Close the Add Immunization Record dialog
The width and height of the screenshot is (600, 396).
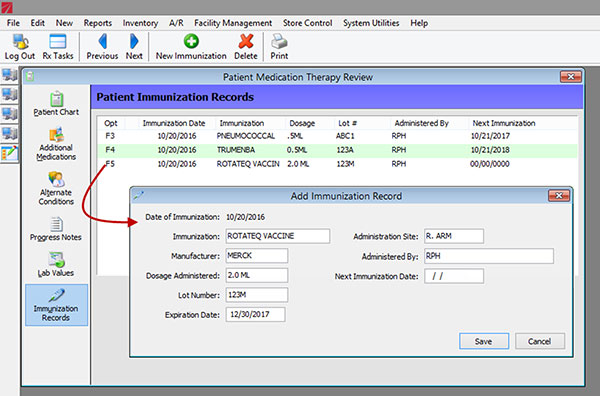tap(559, 196)
